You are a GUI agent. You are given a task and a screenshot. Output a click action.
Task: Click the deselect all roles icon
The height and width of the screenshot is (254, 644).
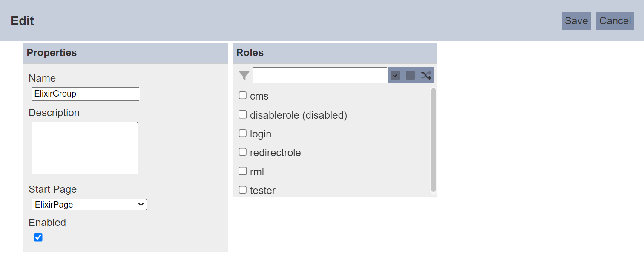(411, 75)
